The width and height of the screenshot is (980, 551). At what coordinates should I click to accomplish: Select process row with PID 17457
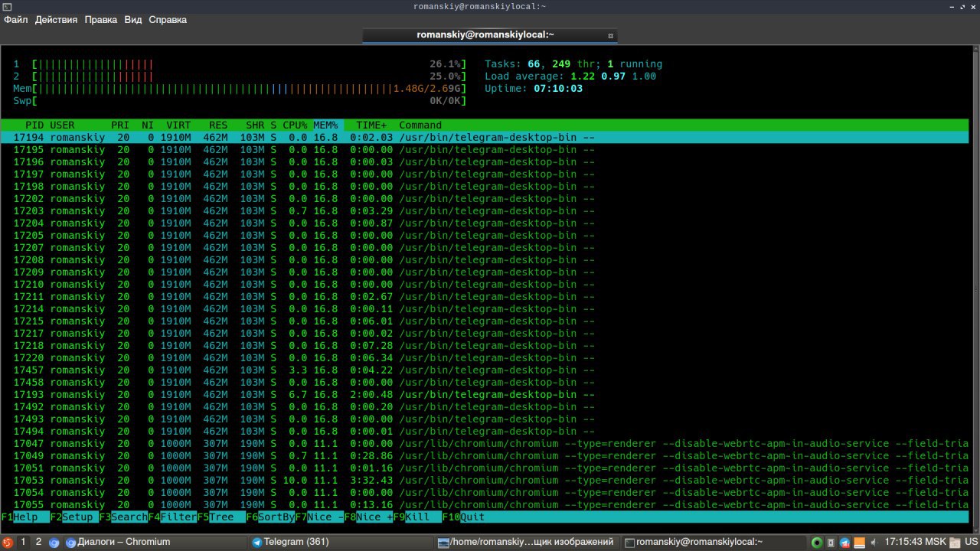pyautogui.click(x=485, y=370)
